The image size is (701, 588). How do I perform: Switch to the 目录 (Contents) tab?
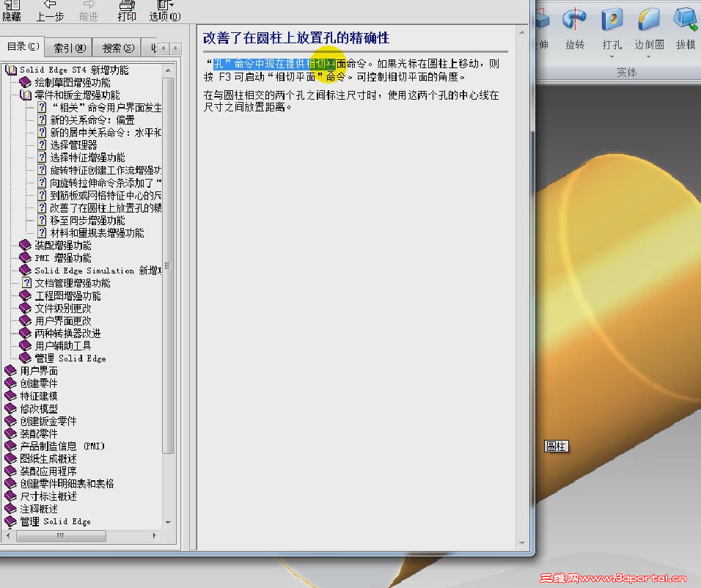coord(23,46)
